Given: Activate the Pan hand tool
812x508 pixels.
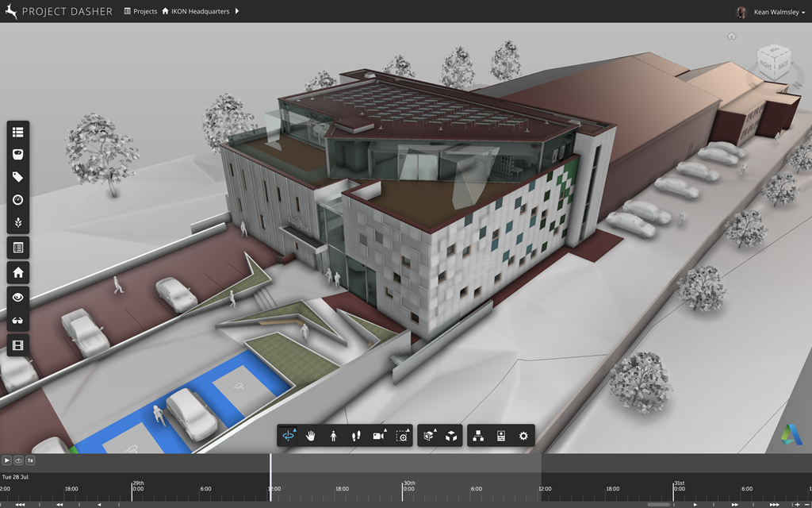Looking at the screenshot, I should (312, 436).
